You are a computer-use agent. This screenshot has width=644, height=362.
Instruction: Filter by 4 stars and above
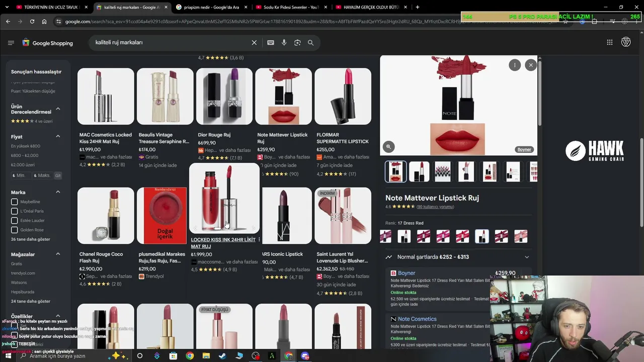pos(32,121)
